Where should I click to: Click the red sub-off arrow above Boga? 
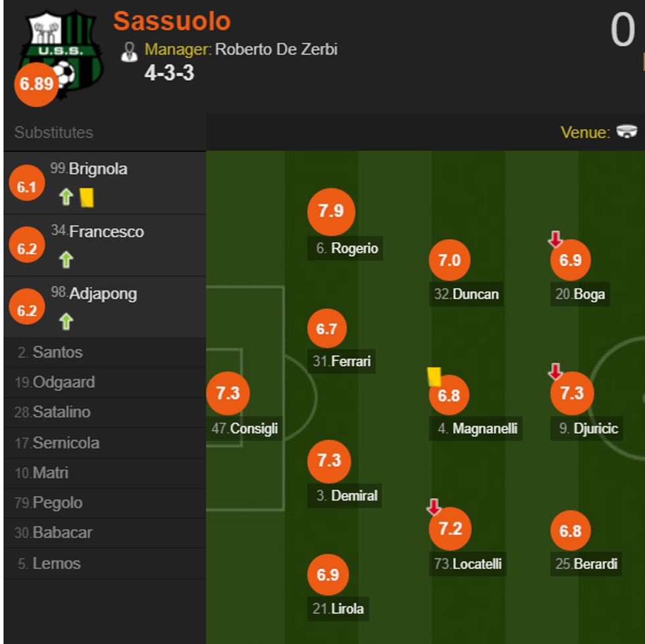tap(555, 238)
